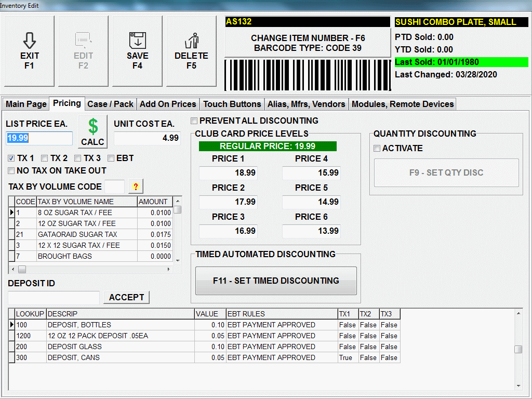Select the row pointer arrow for deposit lookup 100
Image resolution: width=532 pixels, height=399 pixels.
12,325
